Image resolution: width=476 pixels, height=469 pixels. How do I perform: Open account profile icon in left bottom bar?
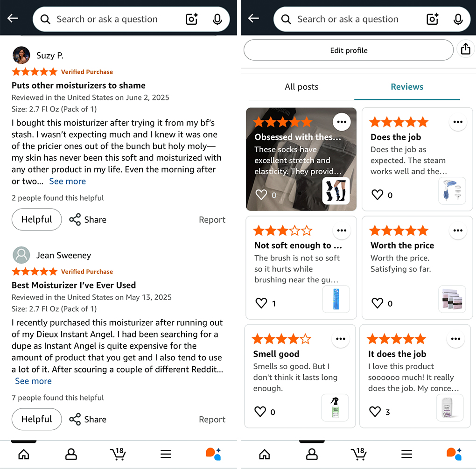(x=71, y=454)
